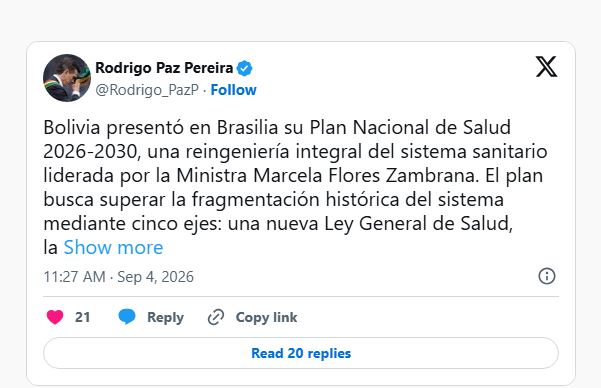
Task: Like the tweet with the heart icon
Action: tap(55, 317)
